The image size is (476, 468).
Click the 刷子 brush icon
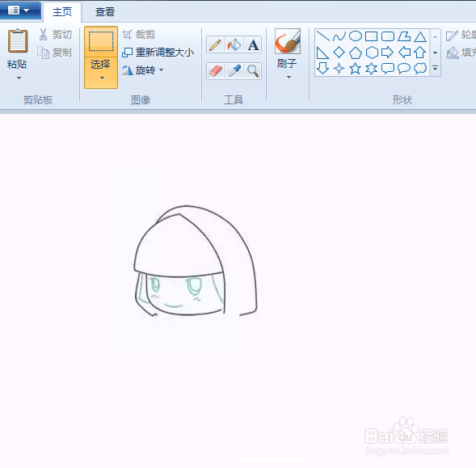[x=288, y=41]
